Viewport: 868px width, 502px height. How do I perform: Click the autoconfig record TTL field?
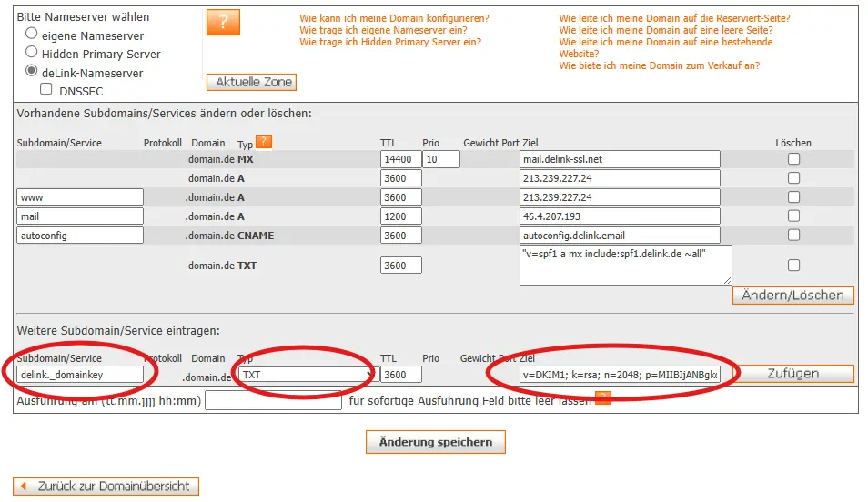pyautogui.click(x=400, y=236)
